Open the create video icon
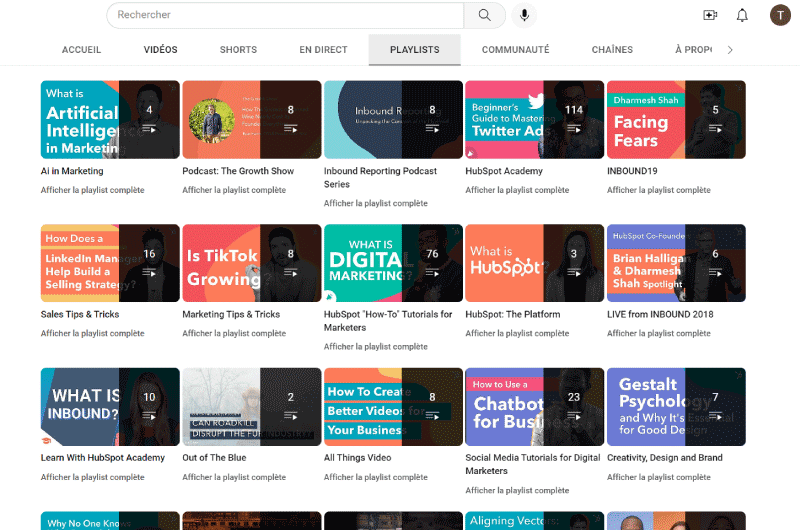Screen dimensions: 800x530 (x=710, y=15)
